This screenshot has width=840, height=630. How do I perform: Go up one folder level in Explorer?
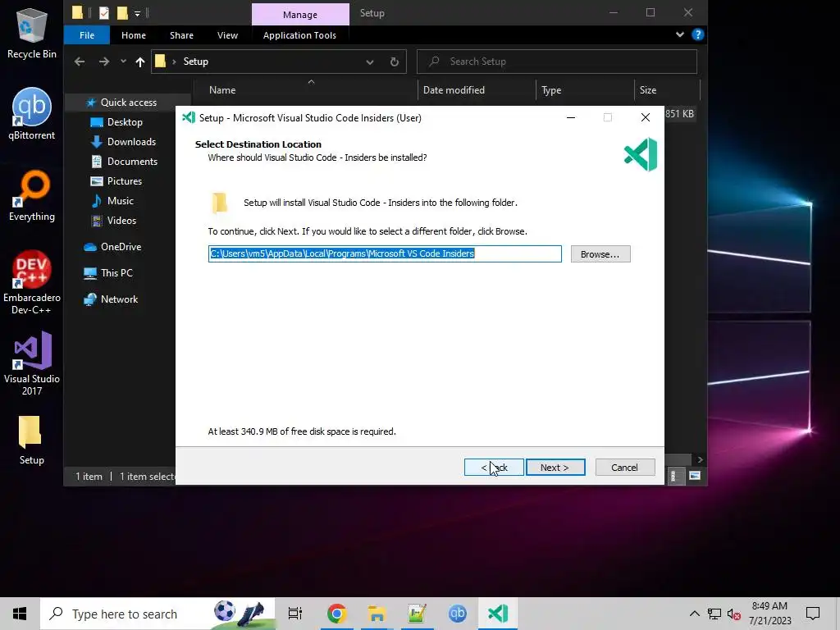click(139, 62)
